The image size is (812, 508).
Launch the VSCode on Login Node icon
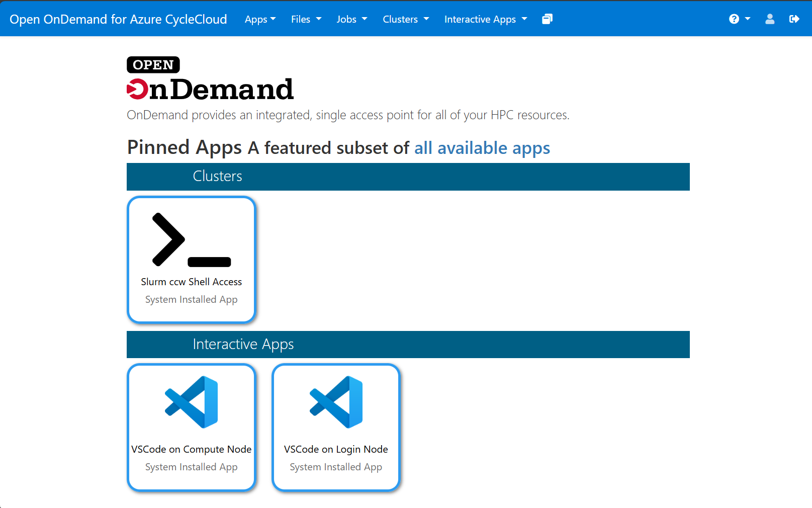click(336, 402)
